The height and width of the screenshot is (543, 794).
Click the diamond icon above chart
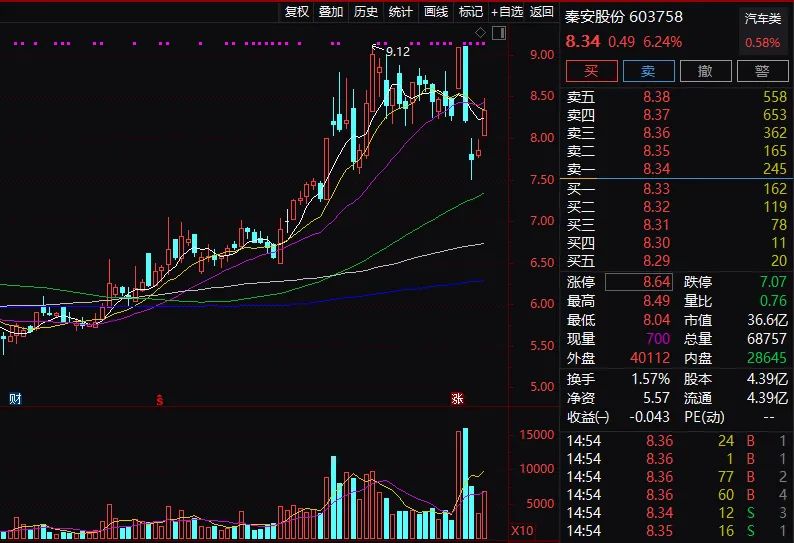(x=481, y=33)
